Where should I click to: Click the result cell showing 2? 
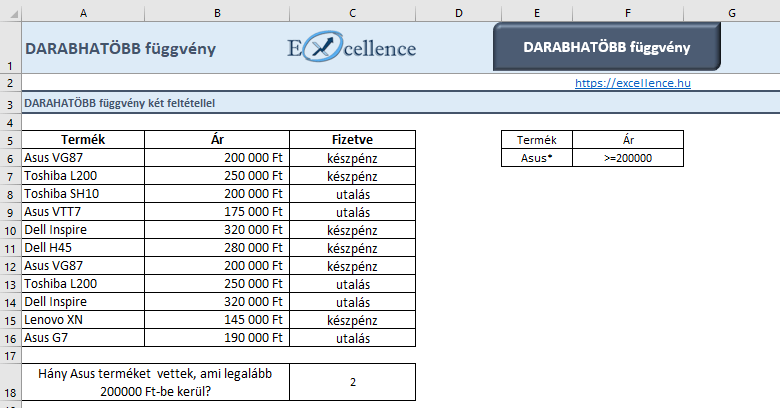tap(352, 382)
